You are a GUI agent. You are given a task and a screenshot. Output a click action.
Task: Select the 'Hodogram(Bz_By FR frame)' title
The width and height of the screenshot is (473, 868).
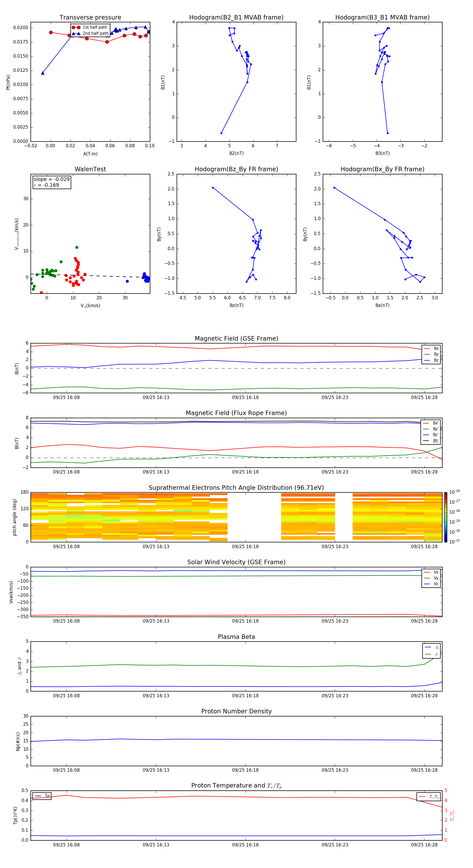click(x=236, y=169)
